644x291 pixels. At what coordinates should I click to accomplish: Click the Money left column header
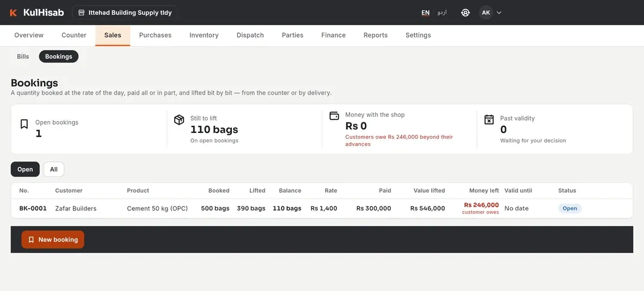click(x=484, y=191)
